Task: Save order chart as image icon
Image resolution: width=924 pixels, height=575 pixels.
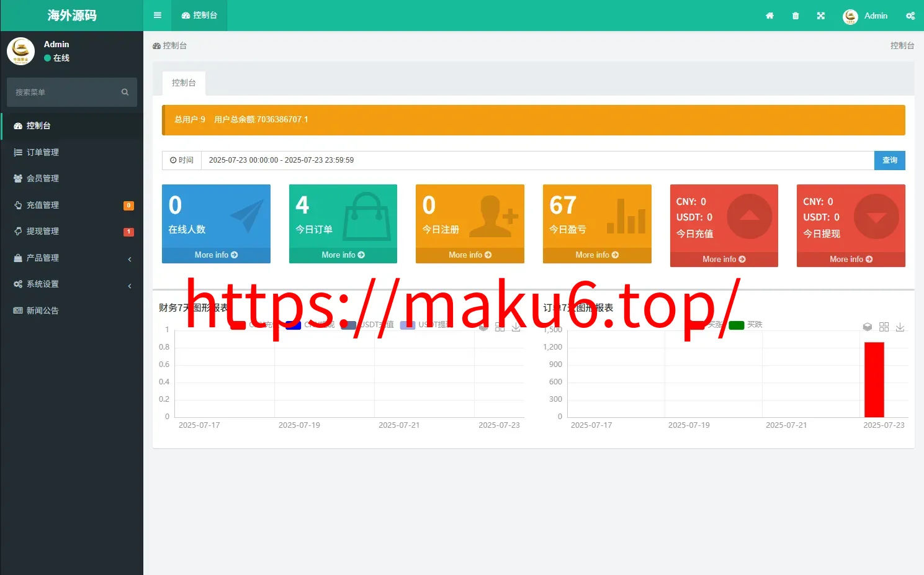Action: tap(900, 327)
